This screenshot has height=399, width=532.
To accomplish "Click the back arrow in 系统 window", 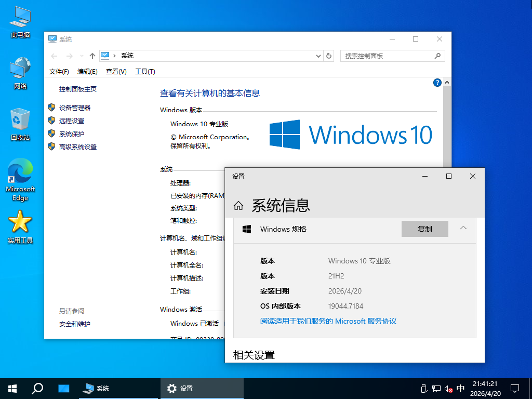I will [x=54, y=56].
